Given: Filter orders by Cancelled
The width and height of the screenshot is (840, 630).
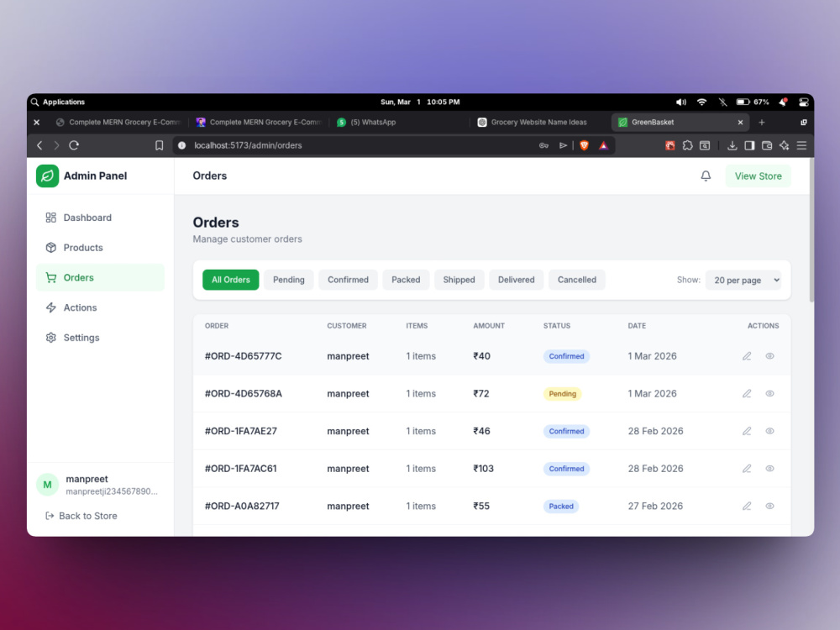Looking at the screenshot, I should [576, 280].
